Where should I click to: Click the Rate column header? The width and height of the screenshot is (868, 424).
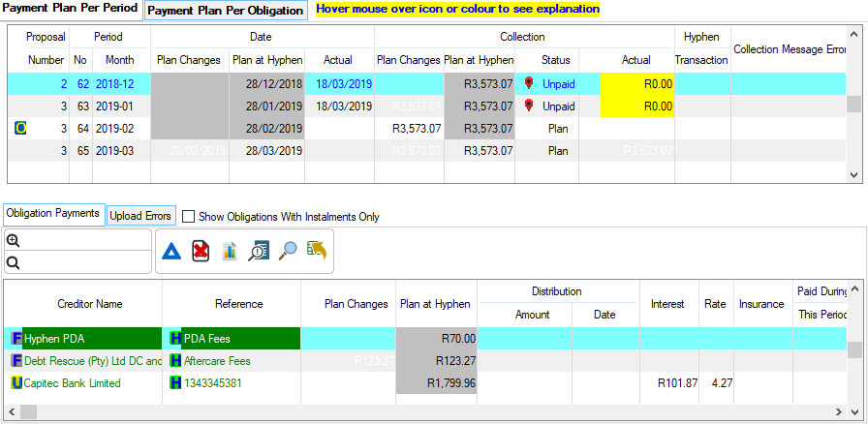pyautogui.click(x=715, y=304)
